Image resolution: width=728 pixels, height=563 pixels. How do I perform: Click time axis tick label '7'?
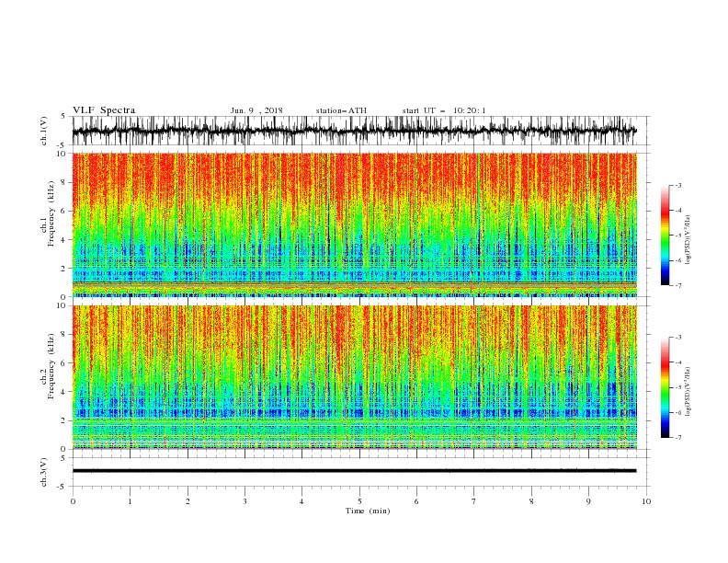(474, 501)
